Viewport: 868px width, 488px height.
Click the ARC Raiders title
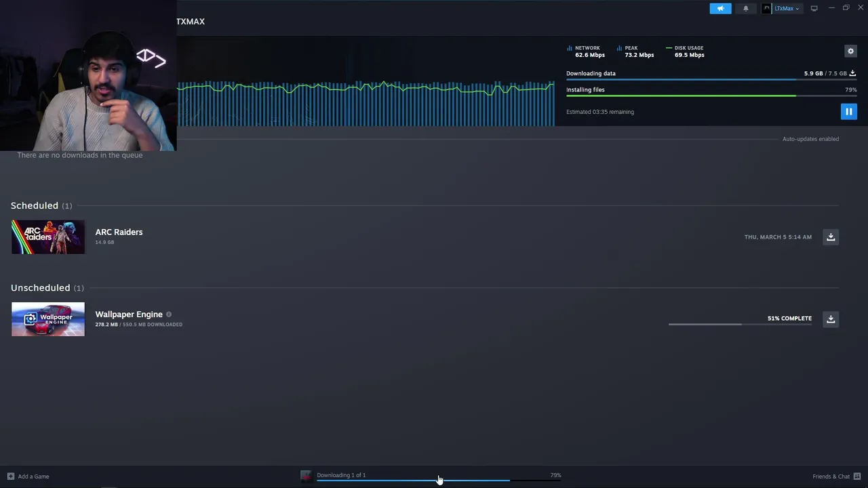click(x=119, y=232)
